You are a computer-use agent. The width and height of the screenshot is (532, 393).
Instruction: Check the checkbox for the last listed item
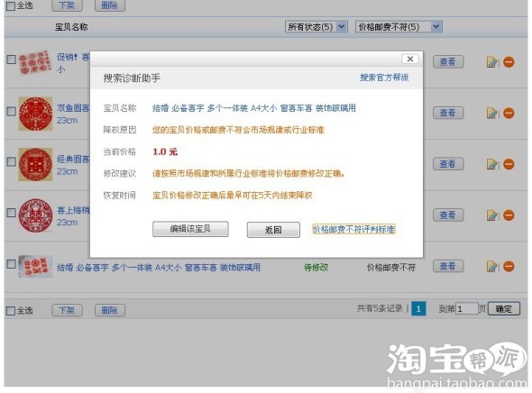click(11, 264)
